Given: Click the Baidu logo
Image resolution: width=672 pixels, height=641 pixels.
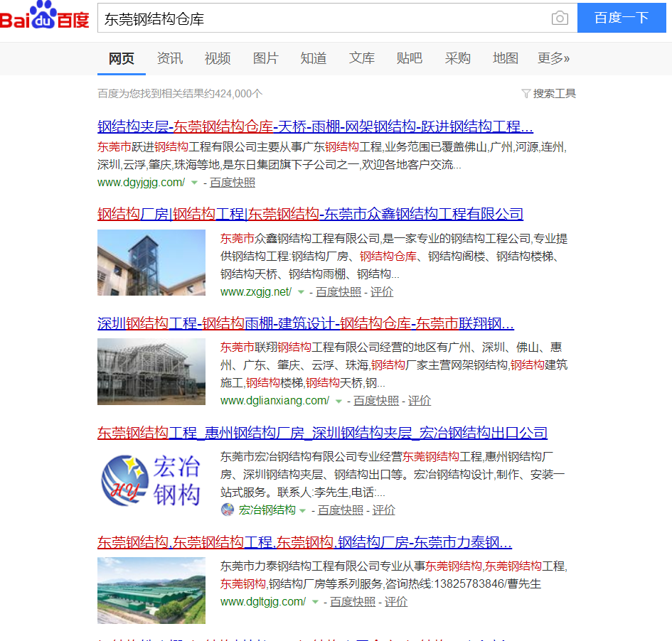Looking at the screenshot, I should (x=45, y=16).
